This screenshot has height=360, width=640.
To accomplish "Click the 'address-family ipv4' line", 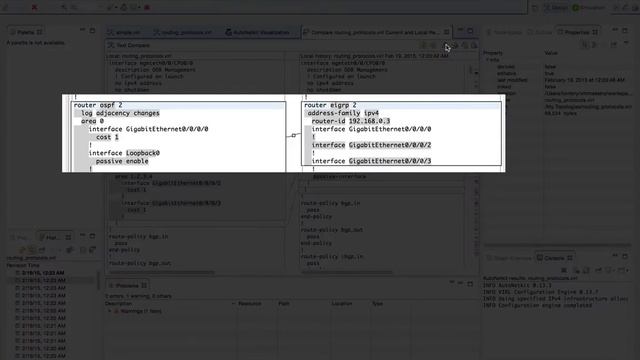I will pos(343,113).
